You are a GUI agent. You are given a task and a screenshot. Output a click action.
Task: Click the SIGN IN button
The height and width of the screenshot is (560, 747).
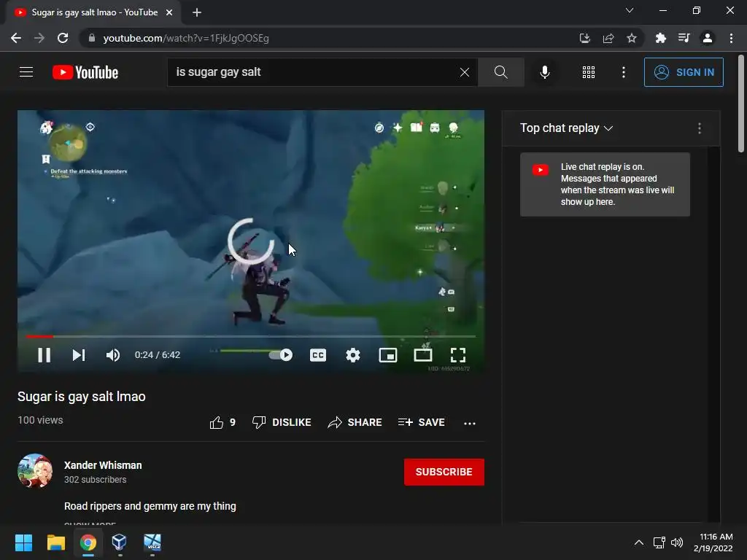pyautogui.click(x=684, y=72)
